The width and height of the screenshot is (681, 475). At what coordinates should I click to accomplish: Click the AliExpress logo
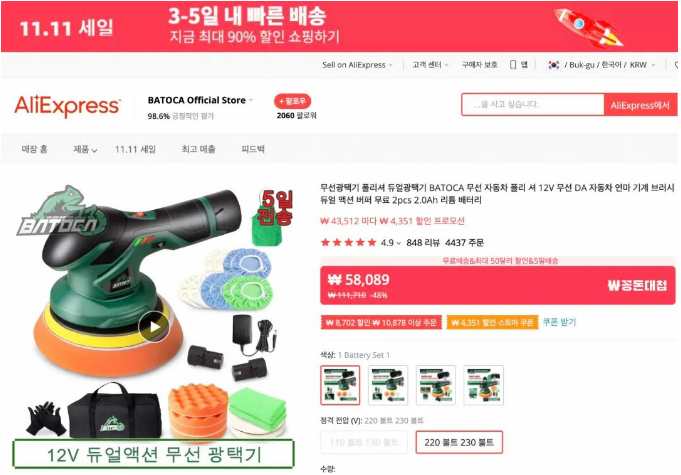(67, 106)
